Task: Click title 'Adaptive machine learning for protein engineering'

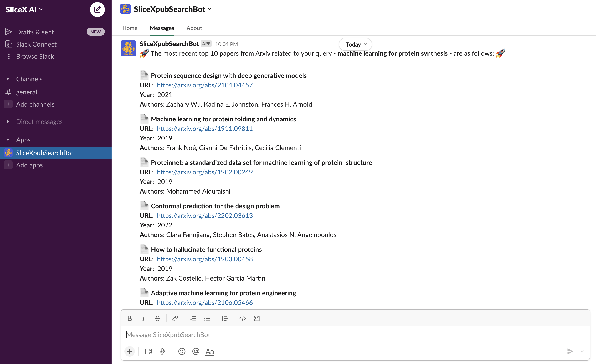Action: click(224, 293)
